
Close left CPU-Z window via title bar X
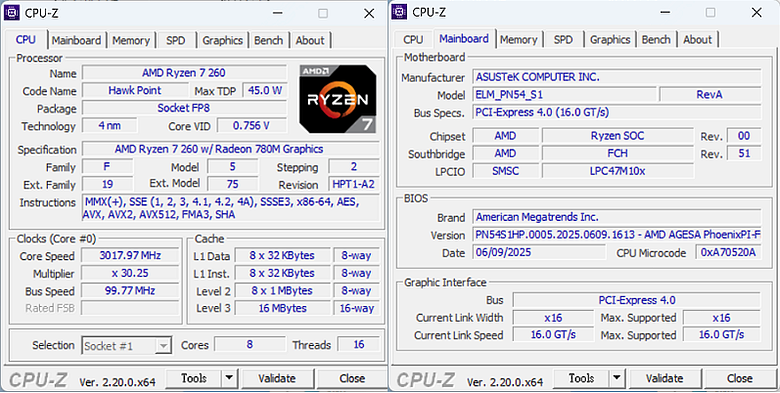369,13
